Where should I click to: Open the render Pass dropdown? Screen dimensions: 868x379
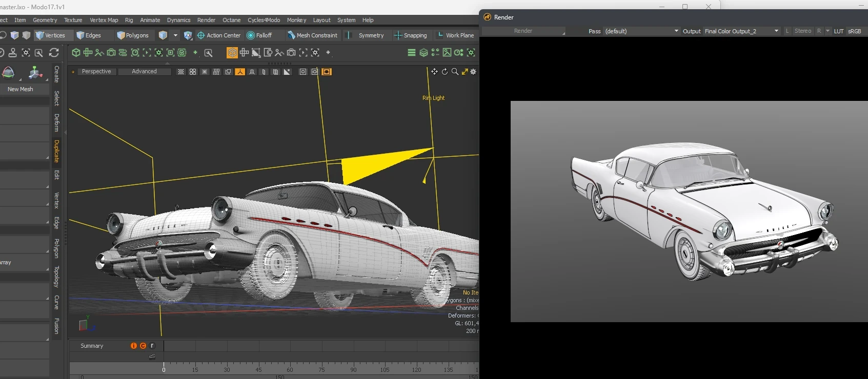point(641,31)
